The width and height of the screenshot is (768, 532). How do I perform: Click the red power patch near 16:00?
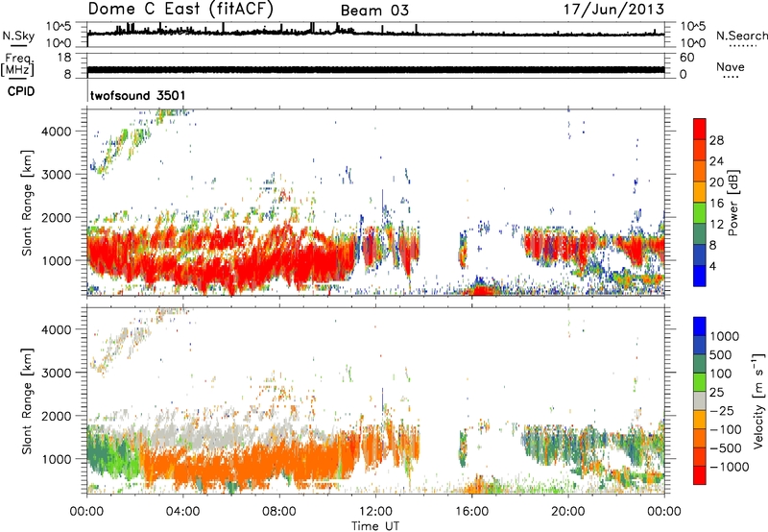[x=483, y=291]
